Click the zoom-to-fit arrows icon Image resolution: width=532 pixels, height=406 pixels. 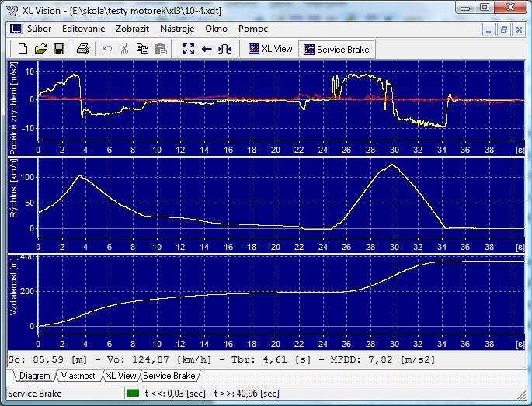pyautogui.click(x=188, y=49)
